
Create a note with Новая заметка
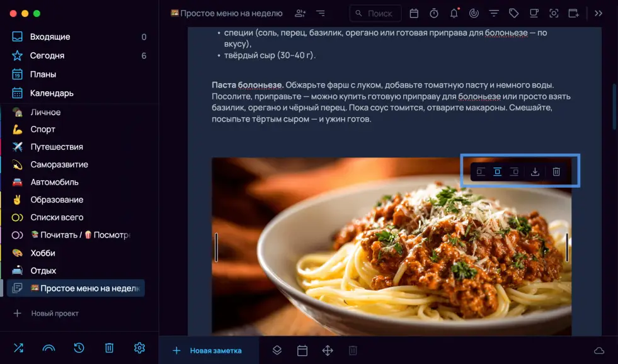209,351
